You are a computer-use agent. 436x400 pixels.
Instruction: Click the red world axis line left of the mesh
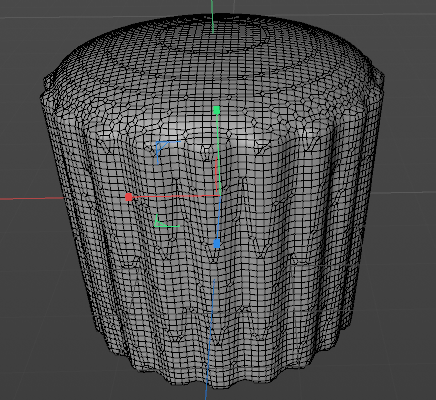[x=32, y=199]
